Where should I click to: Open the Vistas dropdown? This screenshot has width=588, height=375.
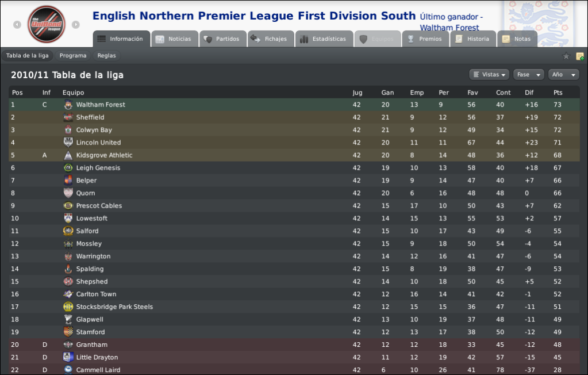point(489,75)
